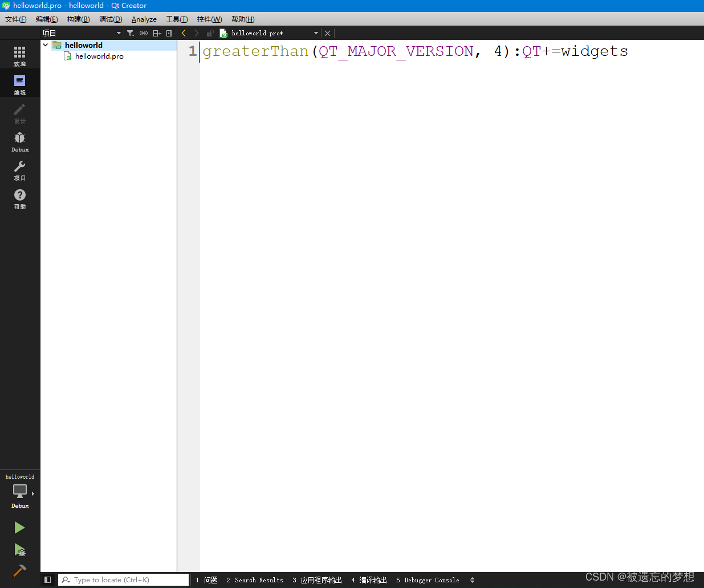Run the project with green arrow
Screen dimensions: 704x588
pyautogui.click(x=19, y=528)
